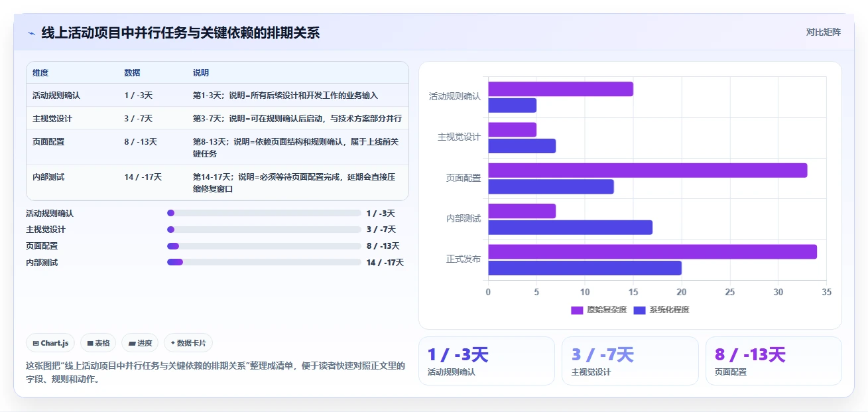
Task: Click the chart x-axis value 35
Action: click(x=826, y=292)
